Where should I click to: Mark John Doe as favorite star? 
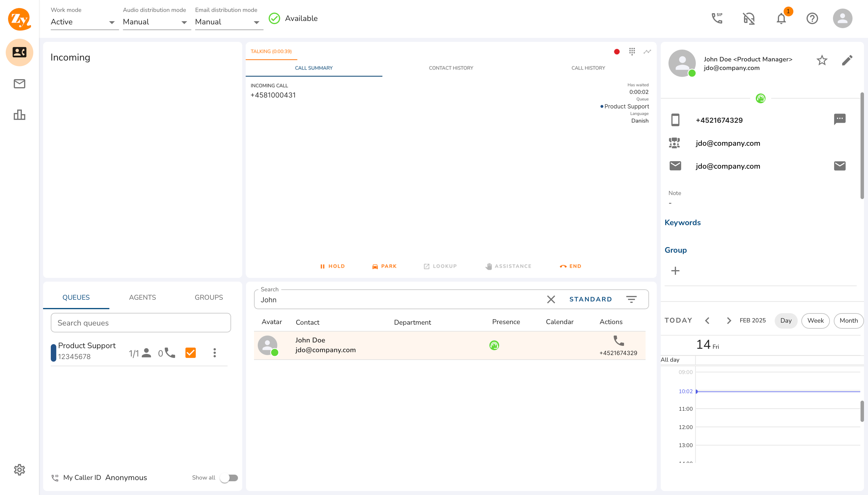(x=822, y=60)
